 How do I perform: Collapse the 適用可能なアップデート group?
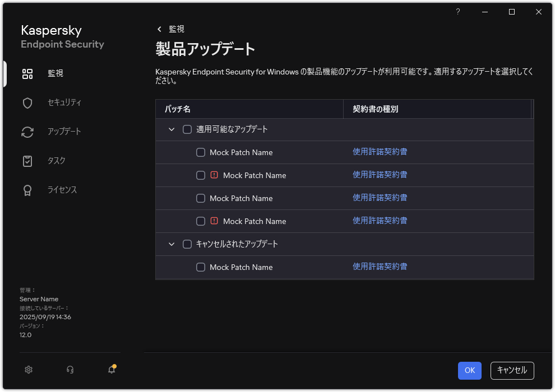[x=172, y=129]
